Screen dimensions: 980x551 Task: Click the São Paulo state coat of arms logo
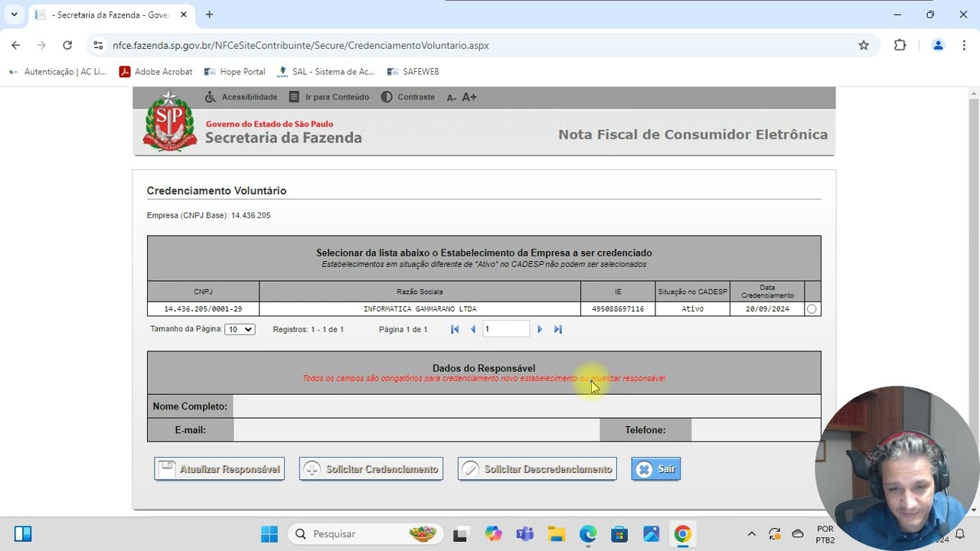point(169,121)
